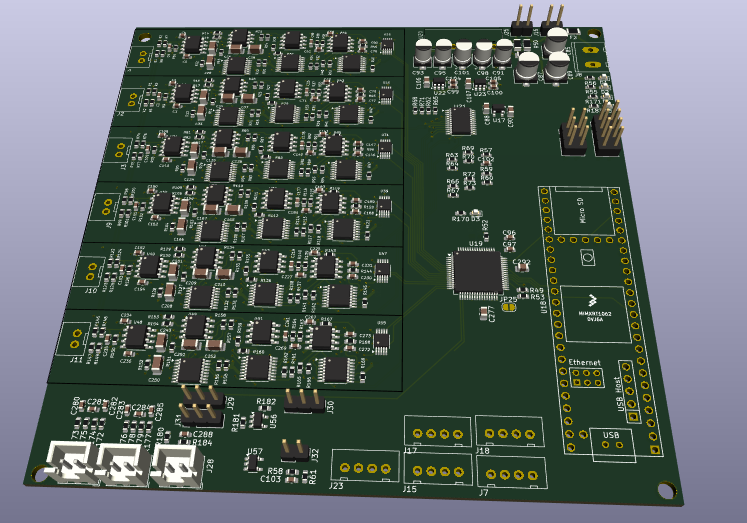Click the USB outline on the Teensy module
The image size is (747, 523).
[x=613, y=445]
